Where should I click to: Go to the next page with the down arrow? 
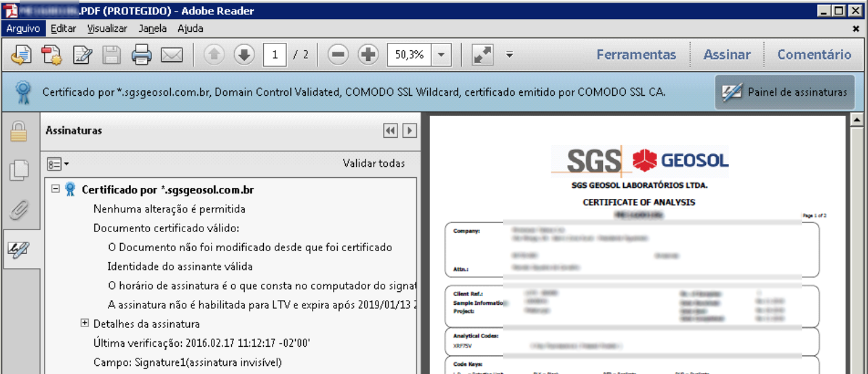(x=243, y=55)
